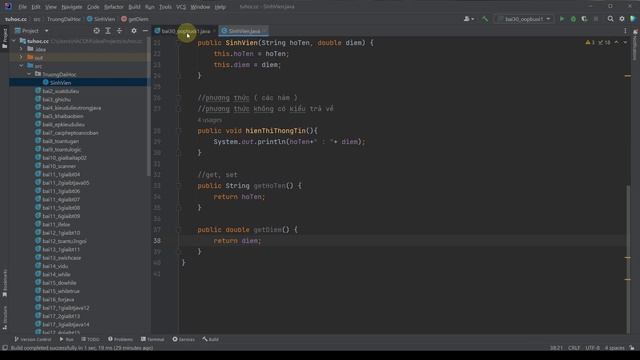Fold the hienThiThongTin method in gutter
Image resolution: width=640 pixels, height=360 pixels.
[x=179, y=131]
